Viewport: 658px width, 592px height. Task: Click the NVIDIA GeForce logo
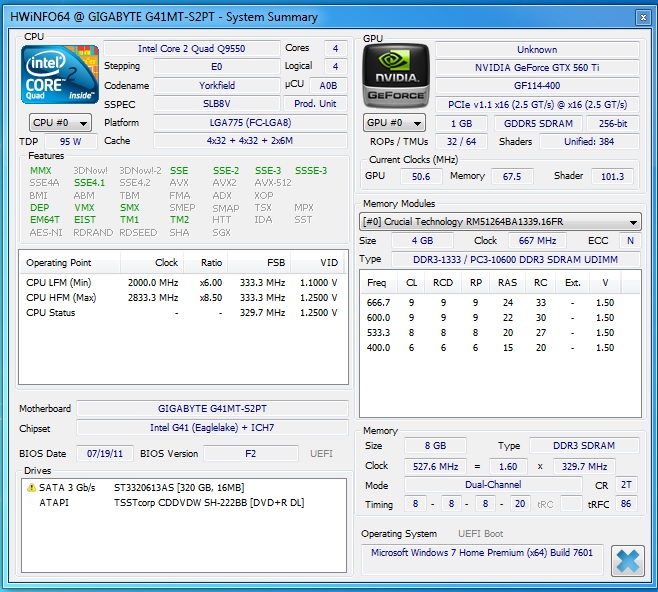(397, 76)
